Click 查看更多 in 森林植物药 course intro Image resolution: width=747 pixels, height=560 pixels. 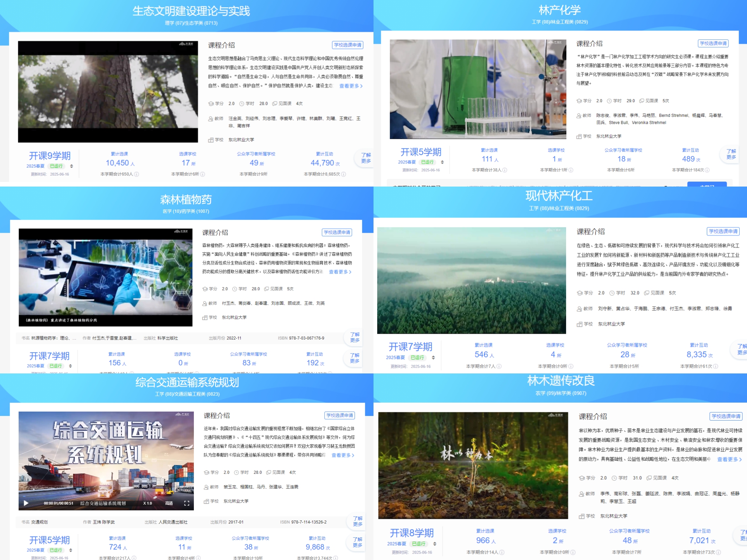(340, 272)
